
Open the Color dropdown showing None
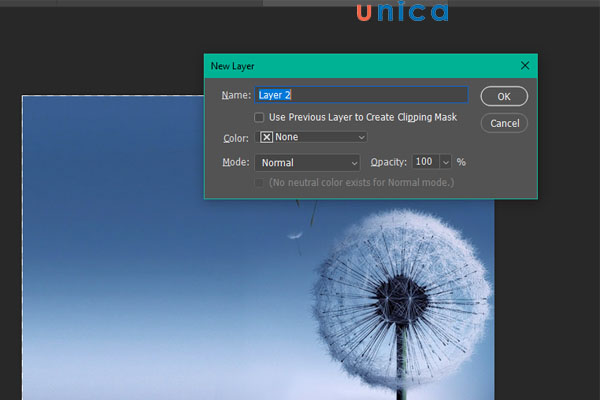(311, 137)
